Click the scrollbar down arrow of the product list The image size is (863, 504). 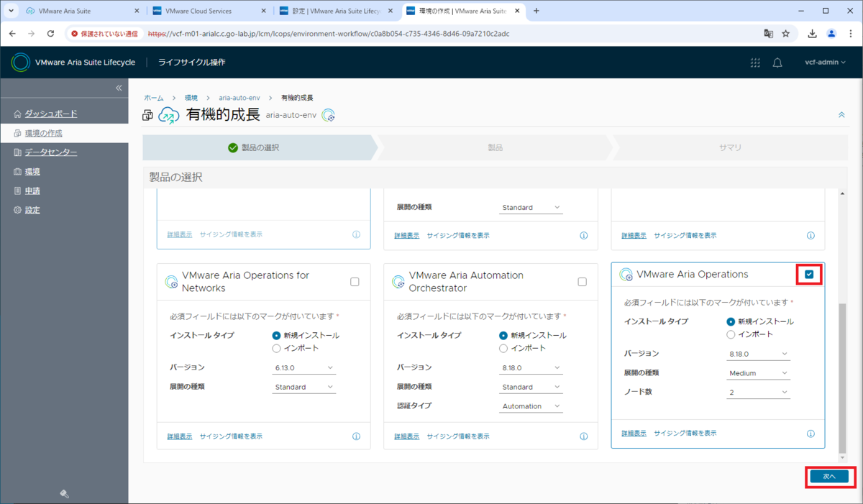[x=843, y=458]
